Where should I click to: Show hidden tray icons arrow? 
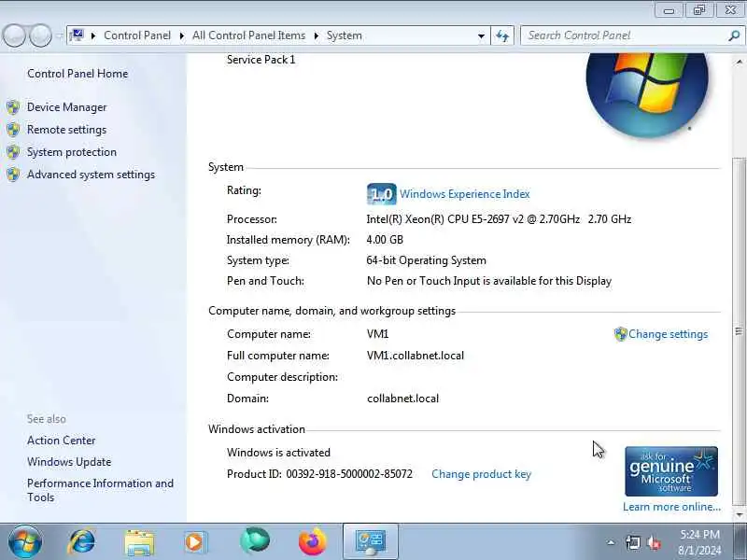tap(611, 542)
